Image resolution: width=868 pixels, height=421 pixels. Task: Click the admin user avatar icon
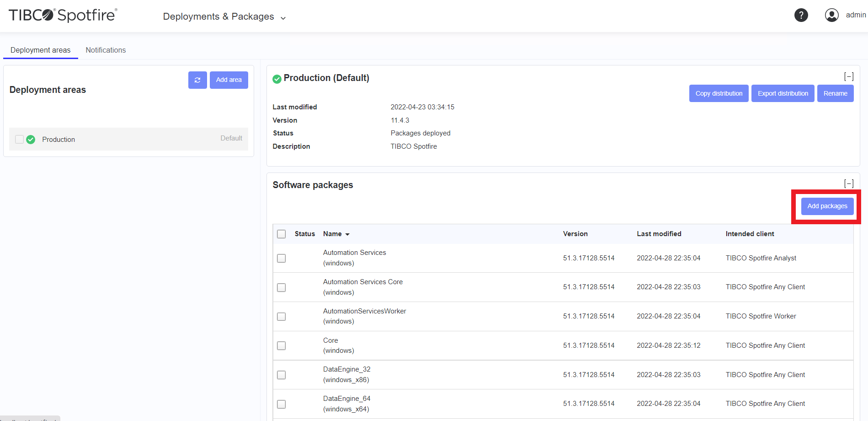[x=831, y=15]
